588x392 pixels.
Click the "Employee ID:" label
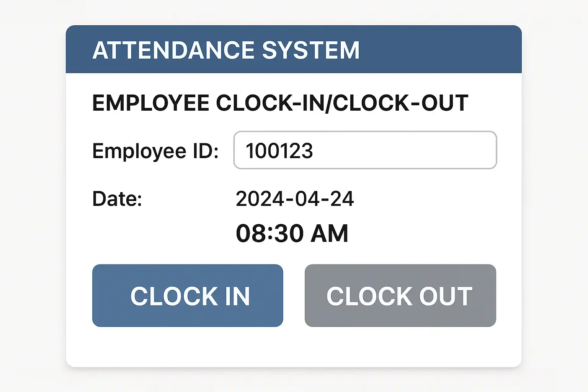tap(155, 151)
